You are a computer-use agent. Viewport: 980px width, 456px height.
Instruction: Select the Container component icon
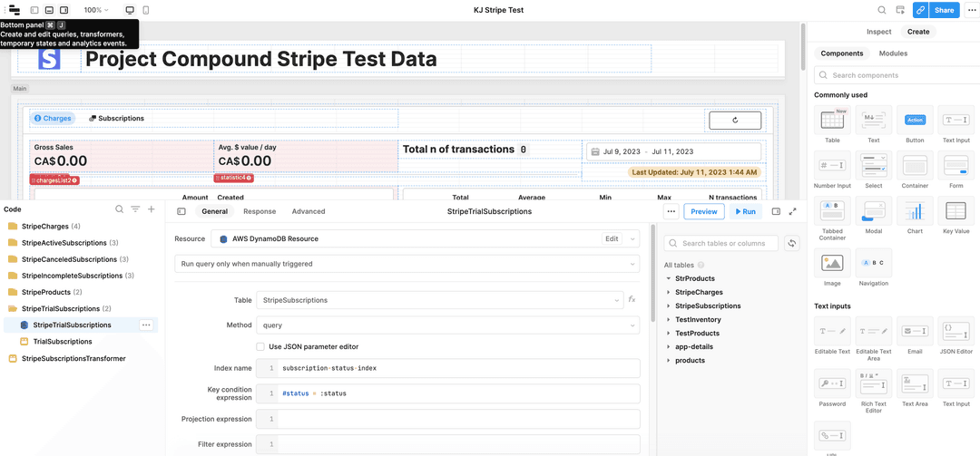(915, 166)
